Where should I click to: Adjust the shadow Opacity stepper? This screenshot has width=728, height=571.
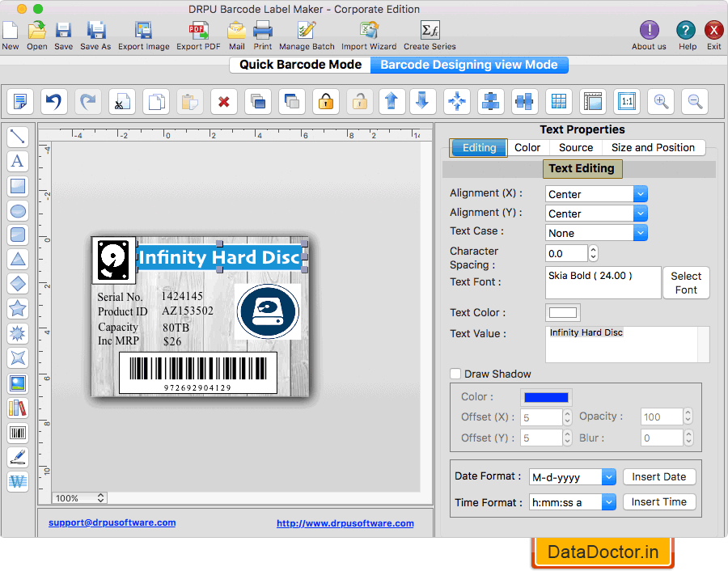(x=688, y=417)
